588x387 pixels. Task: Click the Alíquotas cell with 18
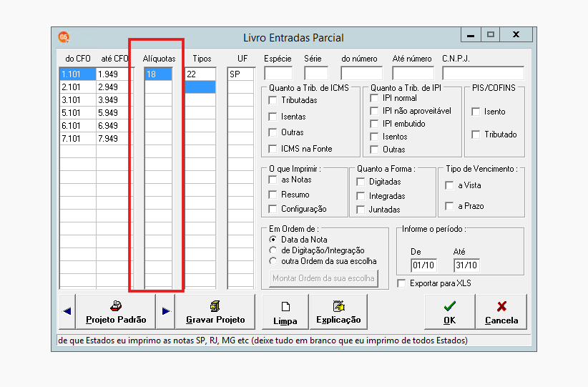coord(159,74)
